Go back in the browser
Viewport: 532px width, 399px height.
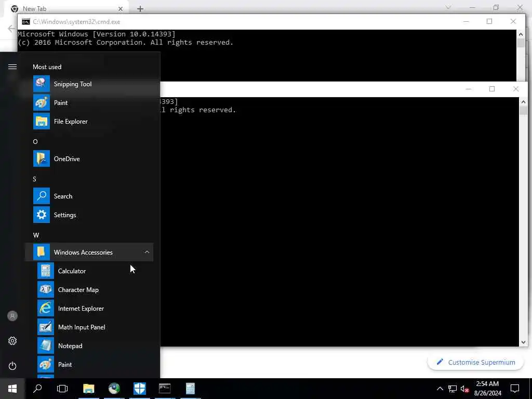pyautogui.click(x=11, y=29)
